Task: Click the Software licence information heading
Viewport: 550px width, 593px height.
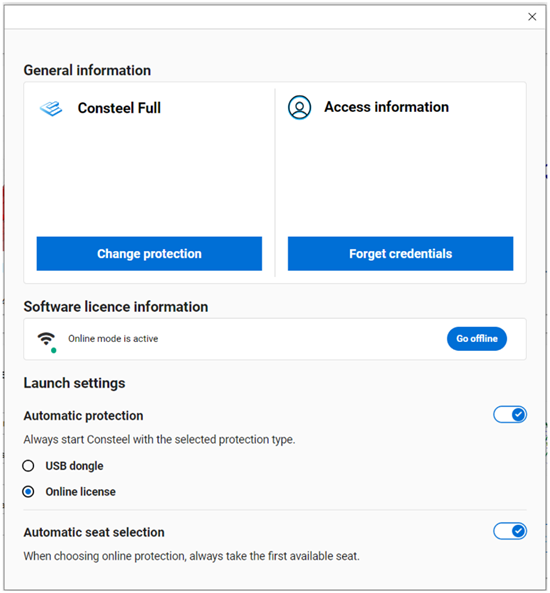Action: tap(116, 307)
